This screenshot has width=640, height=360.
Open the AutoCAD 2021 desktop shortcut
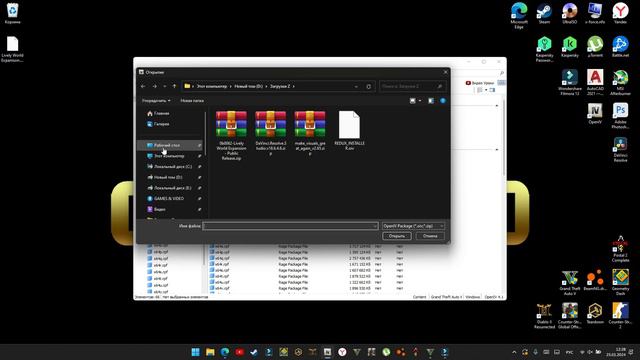(x=595, y=82)
